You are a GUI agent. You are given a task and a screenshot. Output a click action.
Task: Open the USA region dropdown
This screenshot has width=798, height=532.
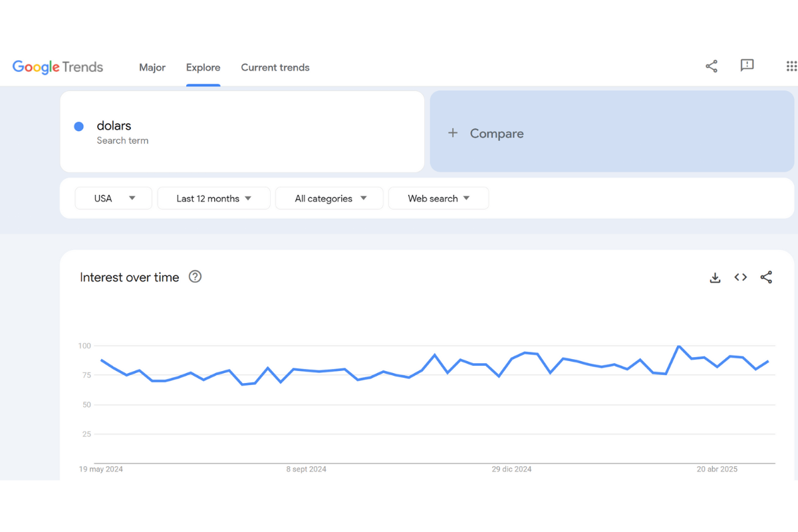point(113,198)
